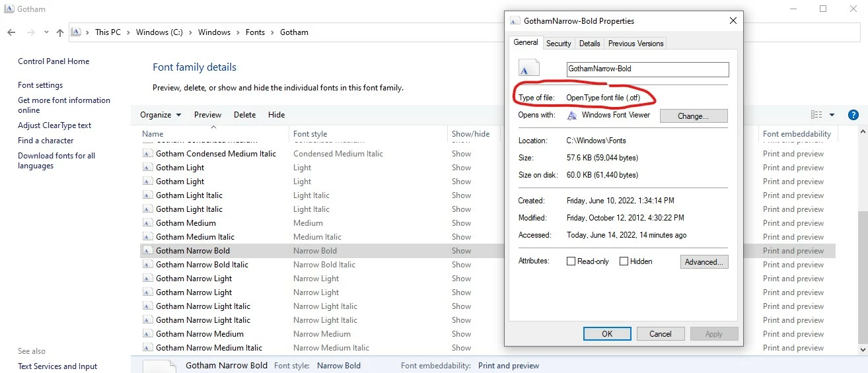
Task: Click the font folder icon in address bar
Action: [x=76, y=32]
